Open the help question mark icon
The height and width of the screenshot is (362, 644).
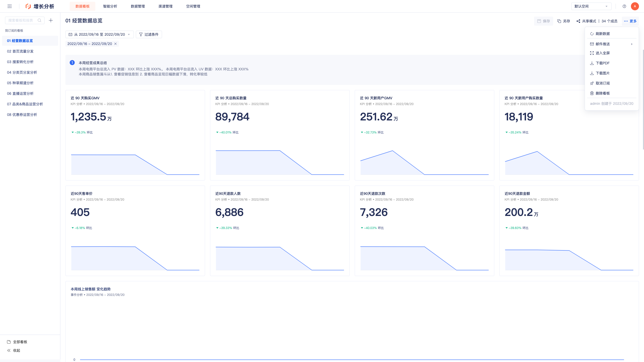tap(624, 6)
